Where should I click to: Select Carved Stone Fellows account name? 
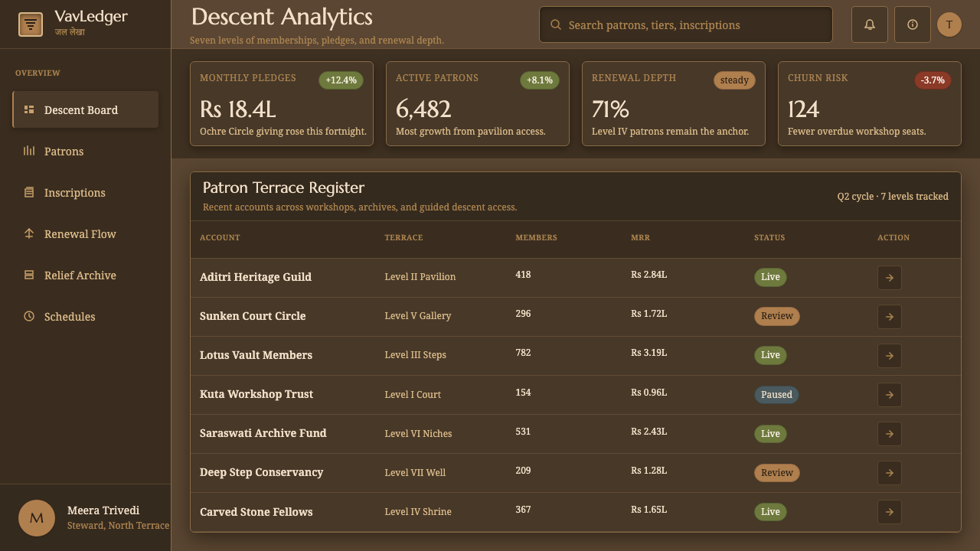point(256,512)
